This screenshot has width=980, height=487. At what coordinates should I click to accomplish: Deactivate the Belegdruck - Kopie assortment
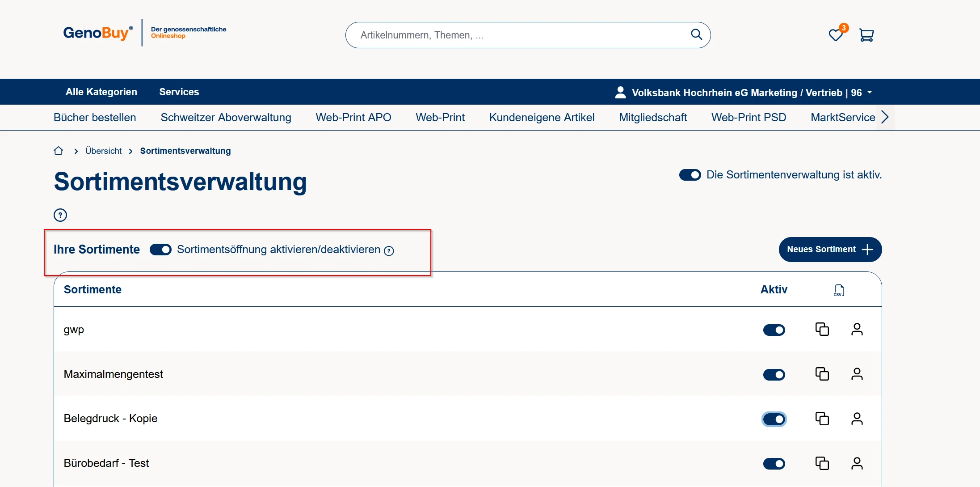(774, 419)
